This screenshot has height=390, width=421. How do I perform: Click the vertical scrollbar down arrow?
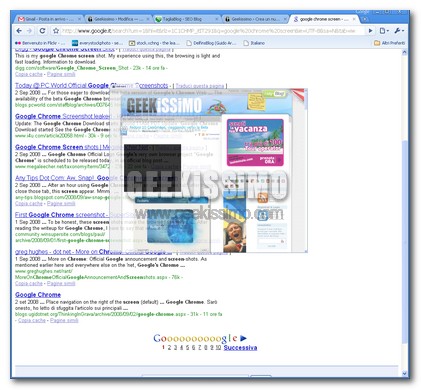pyautogui.click(x=404, y=374)
